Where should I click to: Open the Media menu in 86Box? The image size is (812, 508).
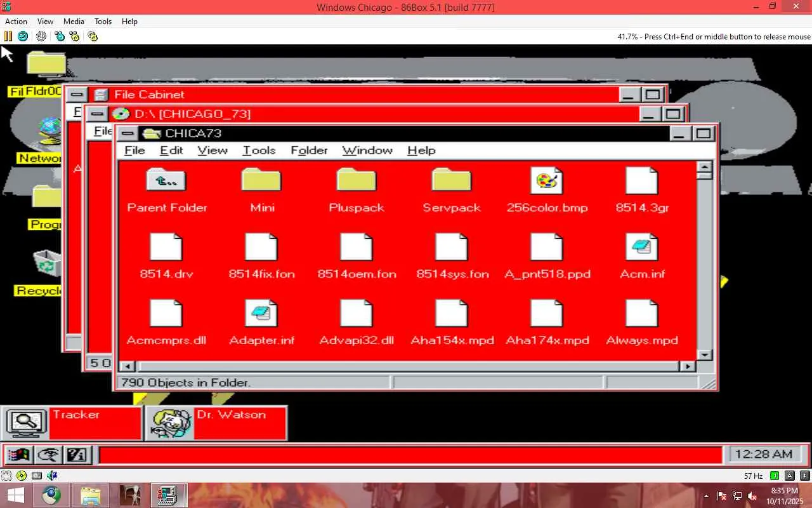[74, 22]
